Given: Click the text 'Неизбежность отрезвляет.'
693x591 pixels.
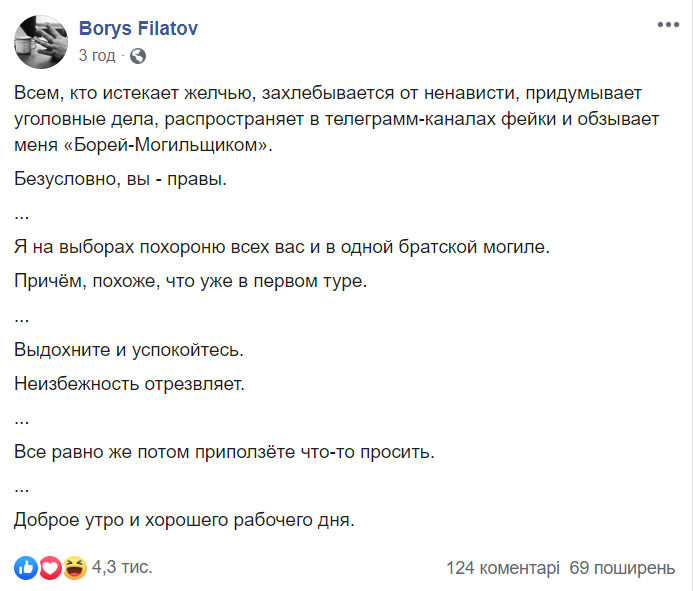Looking at the screenshot, I should pos(129,384).
